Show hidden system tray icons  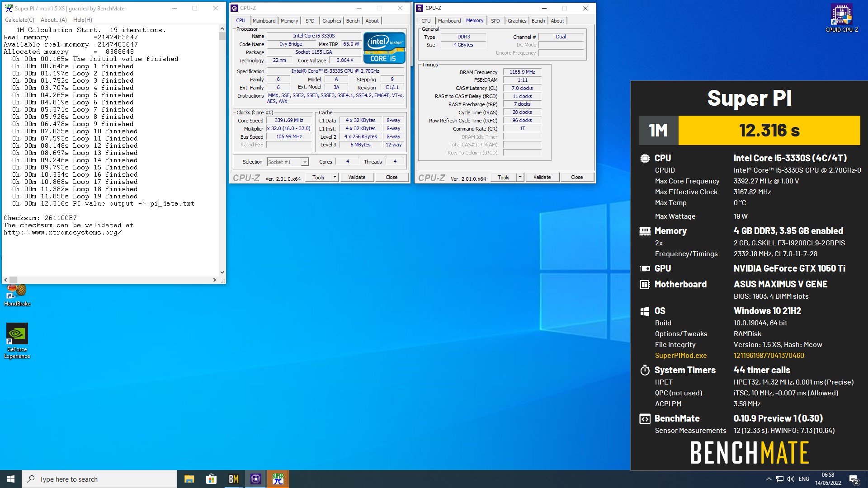click(x=769, y=479)
